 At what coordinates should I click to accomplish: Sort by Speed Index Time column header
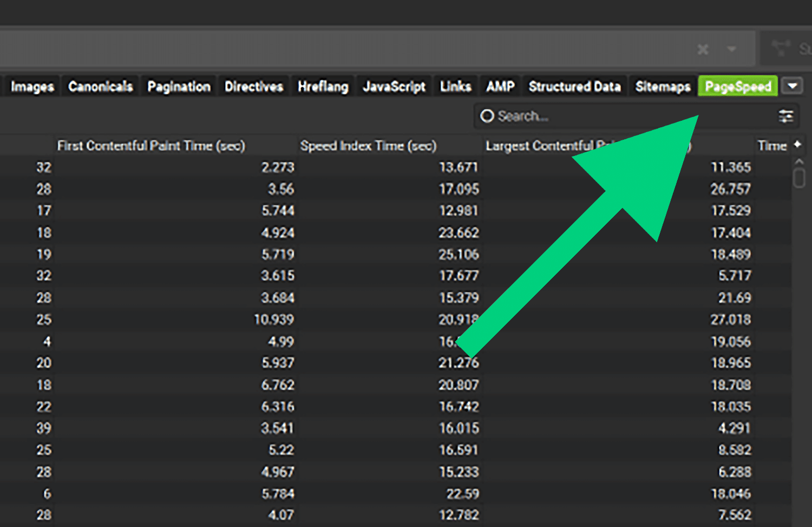(368, 146)
